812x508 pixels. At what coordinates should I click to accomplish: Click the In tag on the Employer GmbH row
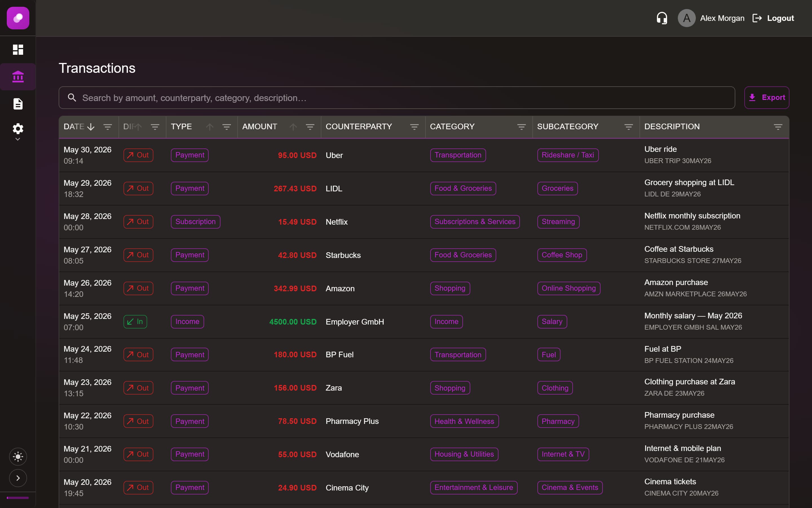pos(135,321)
